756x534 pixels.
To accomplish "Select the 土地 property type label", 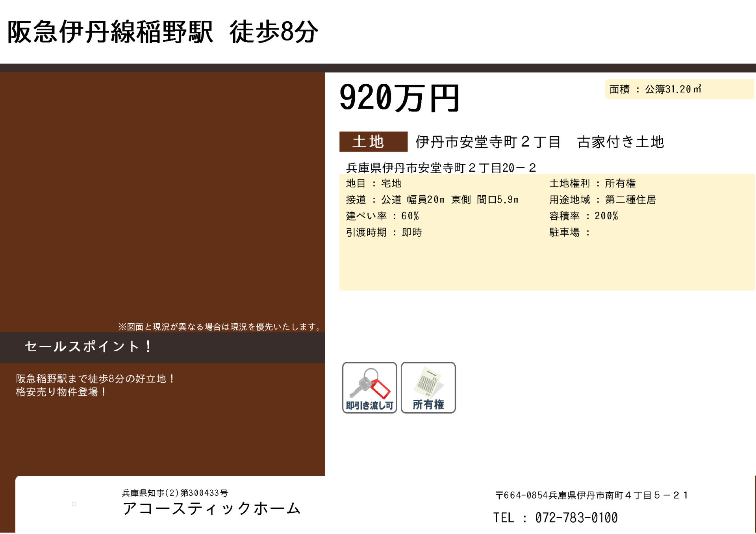I will coord(373,142).
